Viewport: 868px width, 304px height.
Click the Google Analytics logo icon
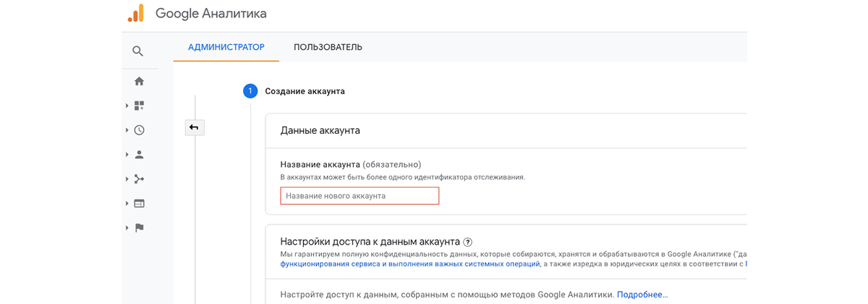point(135,13)
